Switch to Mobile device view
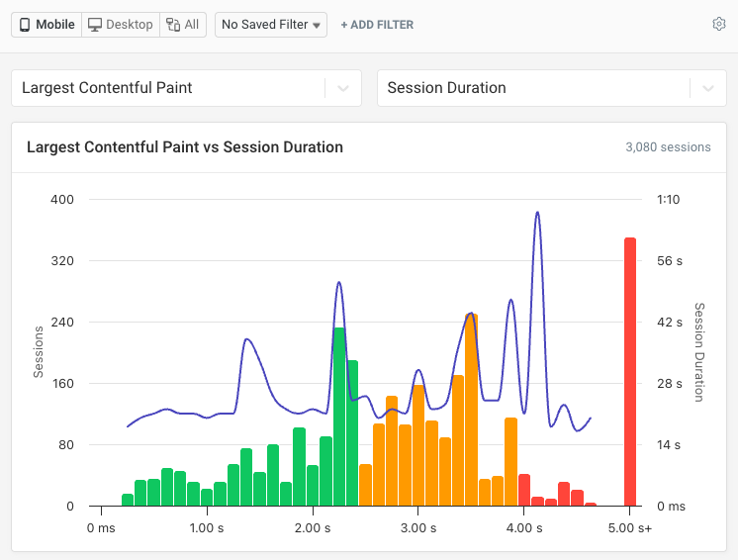The height and width of the screenshot is (560, 738). point(46,25)
